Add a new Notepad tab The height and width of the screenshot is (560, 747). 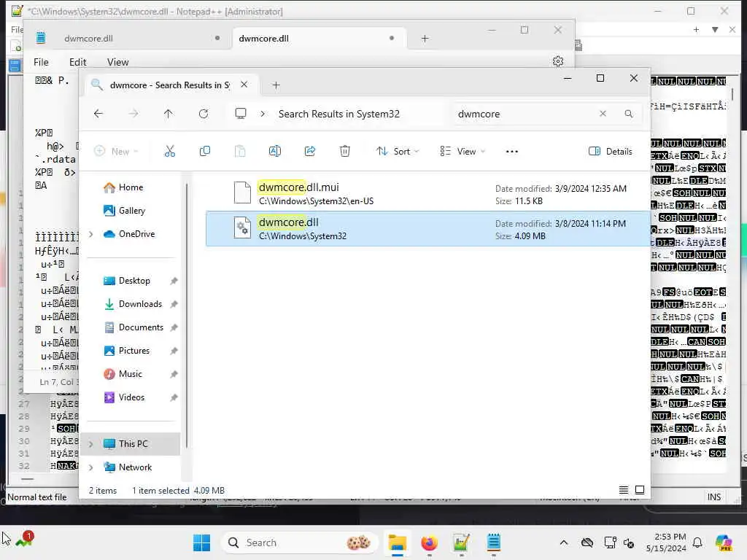[425, 39]
